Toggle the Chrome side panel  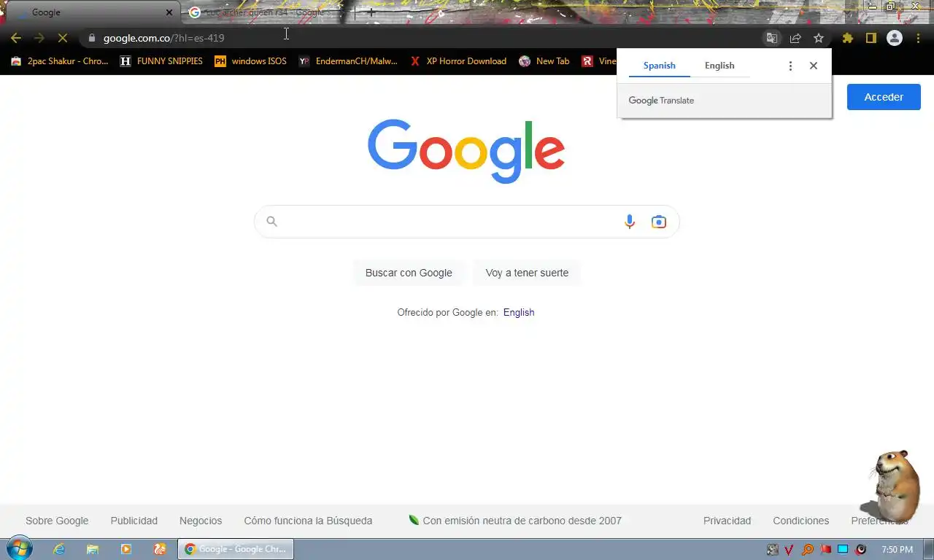tap(871, 38)
